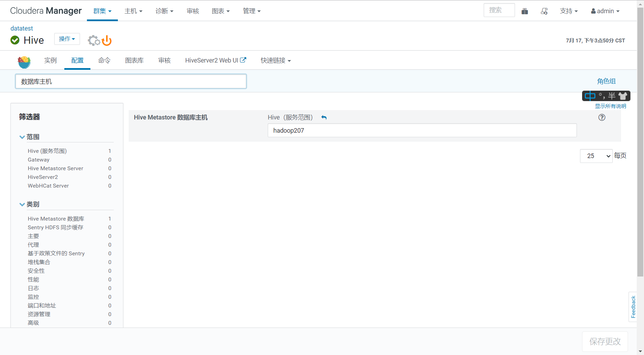The width and height of the screenshot is (644, 355).
Task: Click the Hive bee logo icon
Action: [24, 62]
